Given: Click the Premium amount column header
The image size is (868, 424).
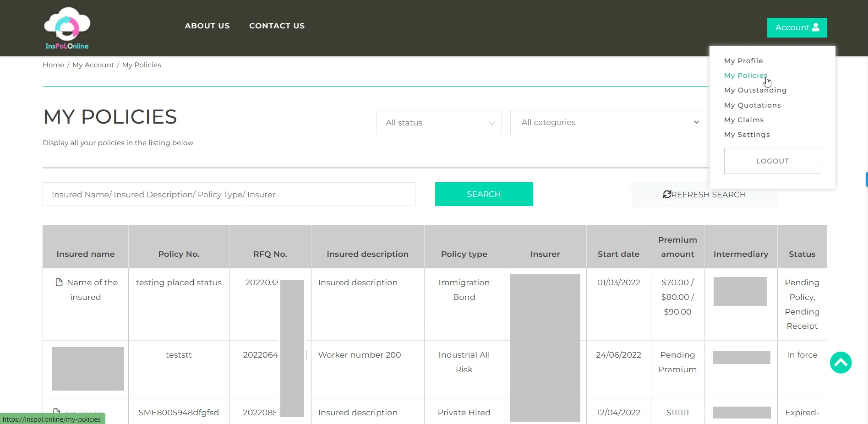Looking at the screenshot, I should tap(677, 247).
